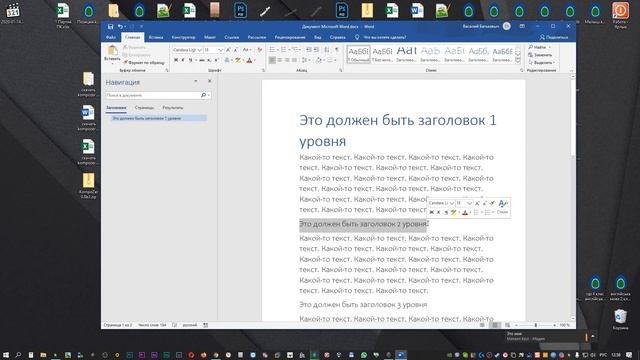
Task: Close the Navigation pane
Action: click(210, 81)
